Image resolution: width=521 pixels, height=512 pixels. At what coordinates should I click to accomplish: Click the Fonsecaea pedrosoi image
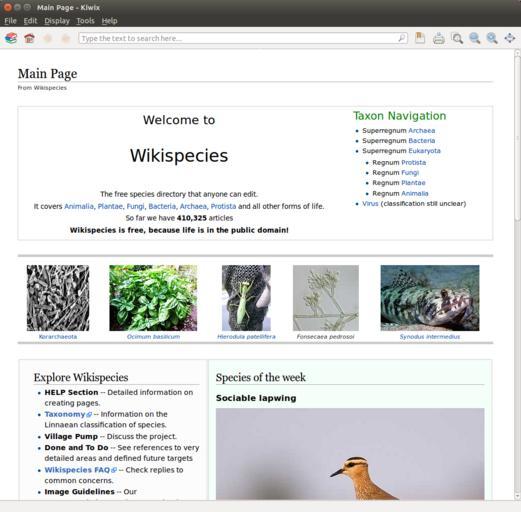click(x=326, y=298)
